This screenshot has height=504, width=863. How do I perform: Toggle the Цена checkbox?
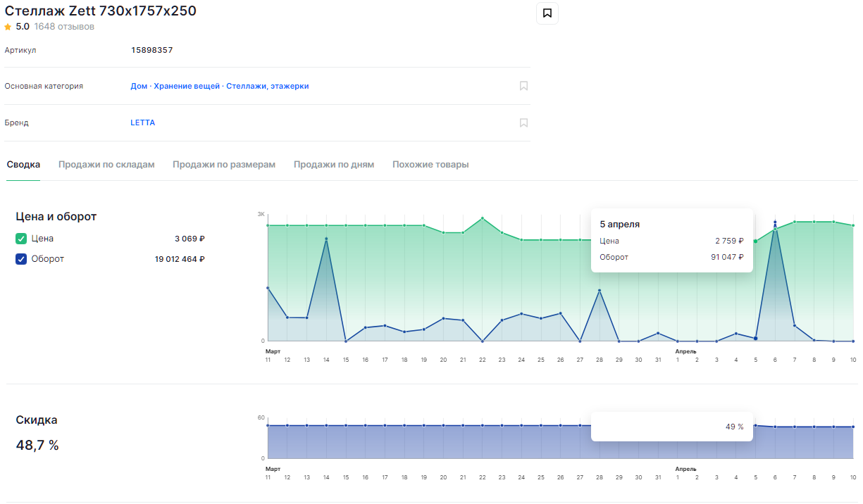21,239
